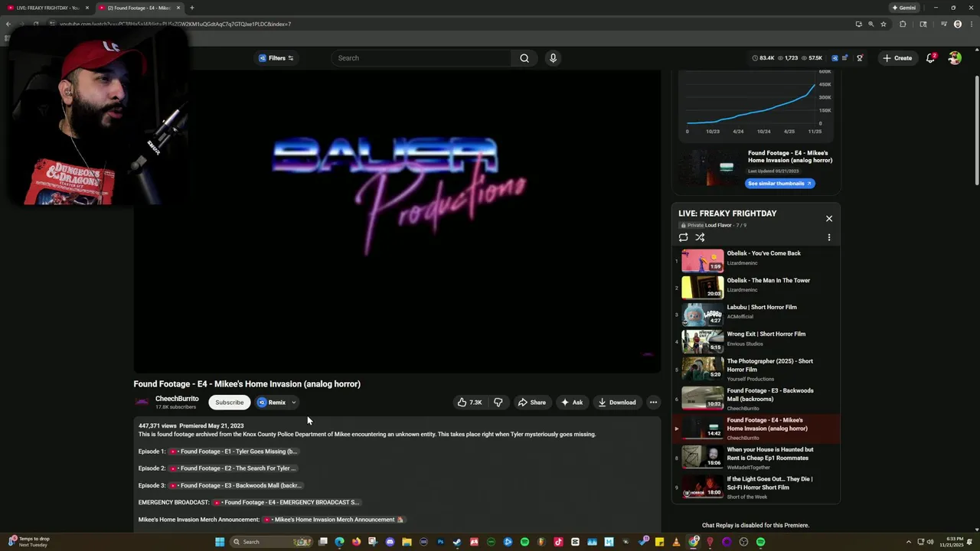Screen dimensions: 980x551
Task: Click the Gemini button in the title bar
Action: (x=903, y=8)
